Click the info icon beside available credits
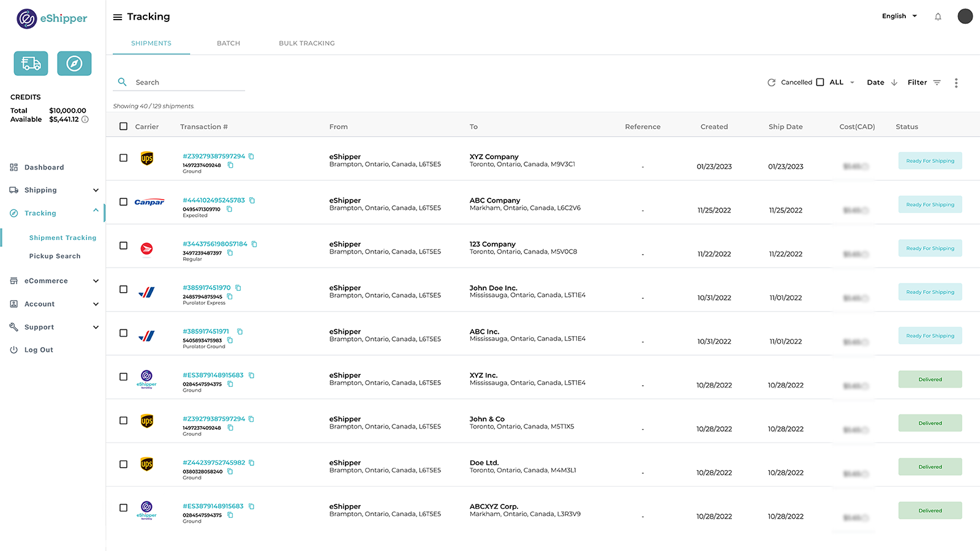This screenshot has width=980, height=551. 85,119
